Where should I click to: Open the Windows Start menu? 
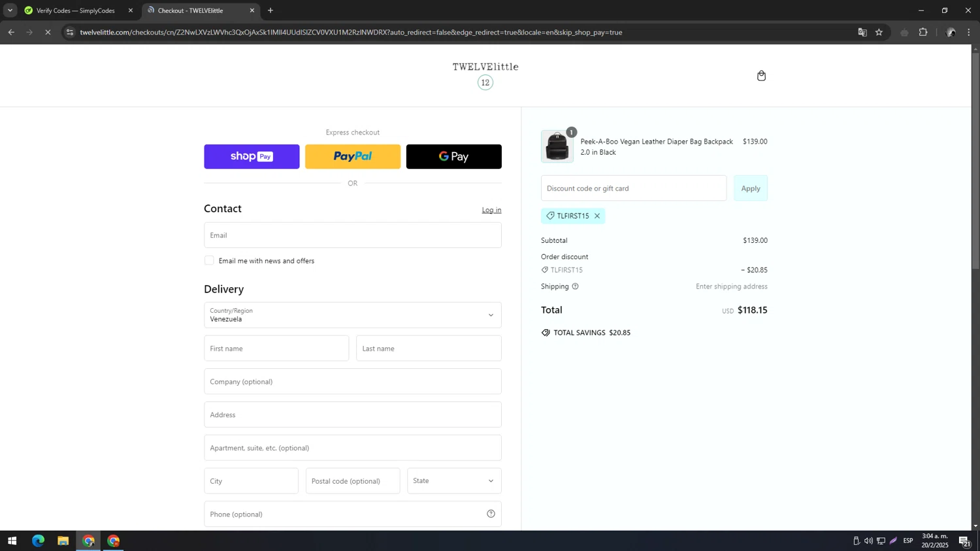coord(12,541)
